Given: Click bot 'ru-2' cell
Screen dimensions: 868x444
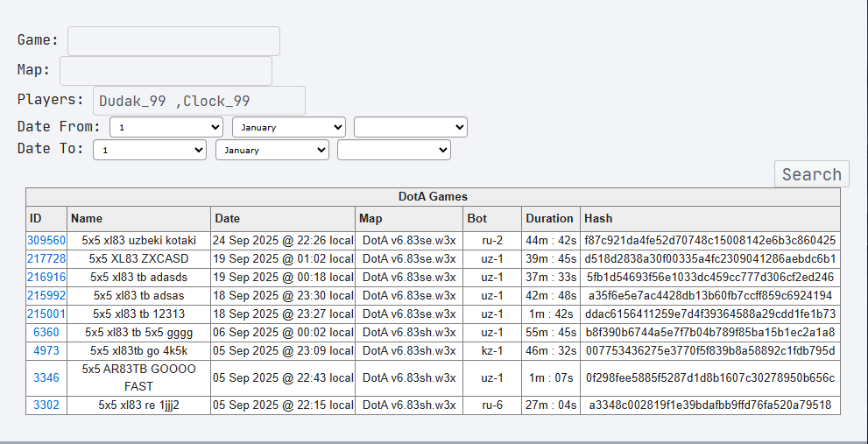Looking at the screenshot, I should [x=492, y=240].
